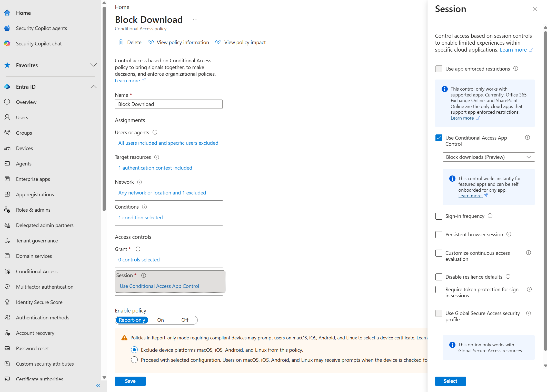The image size is (547, 392).
Task: Click the Select button in Session panel
Action: click(450, 381)
